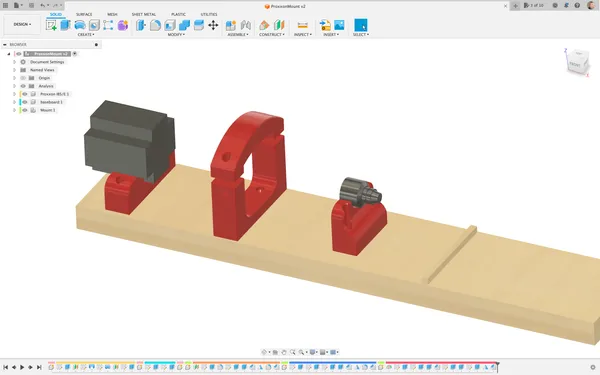Image resolution: width=600 pixels, height=375 pixels.
Task: Click the timeline play button
Action: click(22, 367)
